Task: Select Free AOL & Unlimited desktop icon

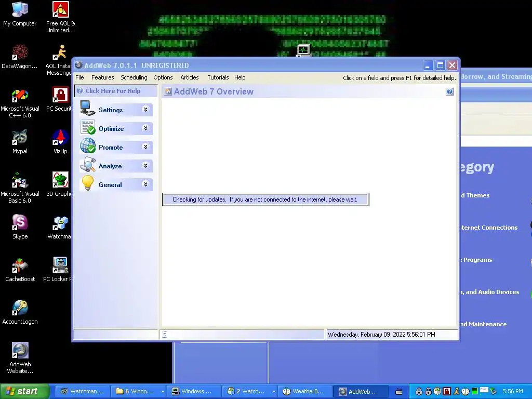Action: click(60, 17)
